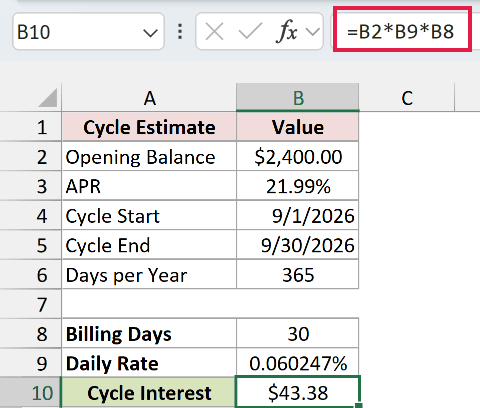This screenshot has height=408, width=480.
Task: Click the formula bar vertical dots handle
Action: (x=180, y=32)
